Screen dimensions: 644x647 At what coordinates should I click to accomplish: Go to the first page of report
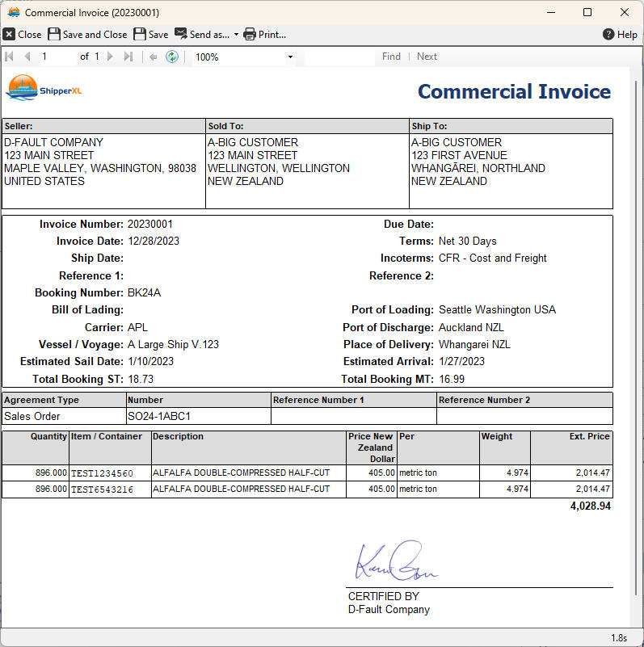click(x=11, y=57)
